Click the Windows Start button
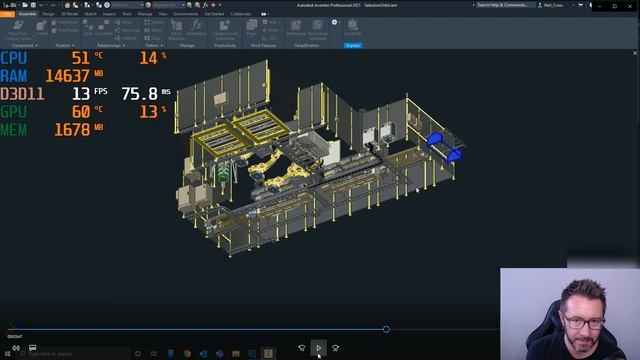This screenshot has width=640, height=360. (x=7, y=354)
